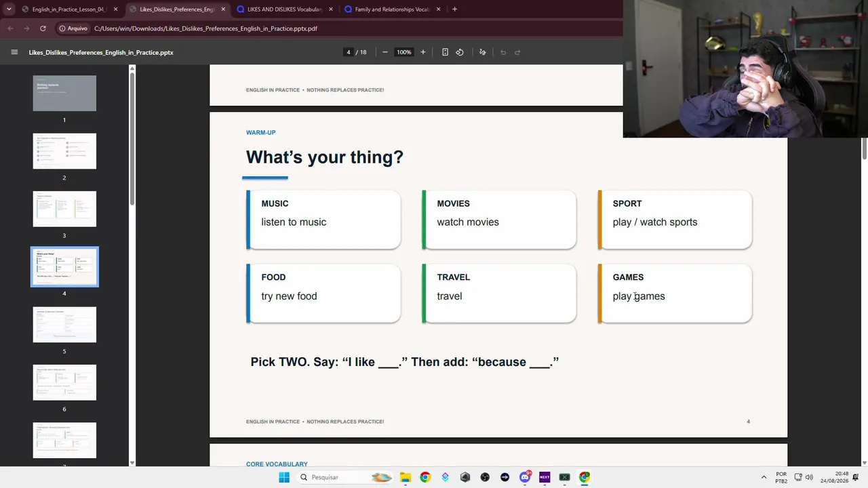Open page 2 thumbnail
This screenshot has width=868, height=488.
[x=64, y=151]
